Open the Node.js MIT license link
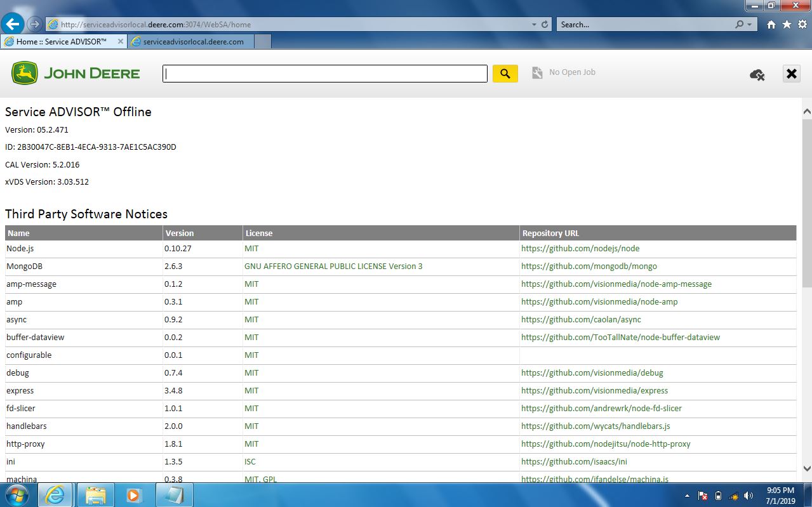 point(251,249)
